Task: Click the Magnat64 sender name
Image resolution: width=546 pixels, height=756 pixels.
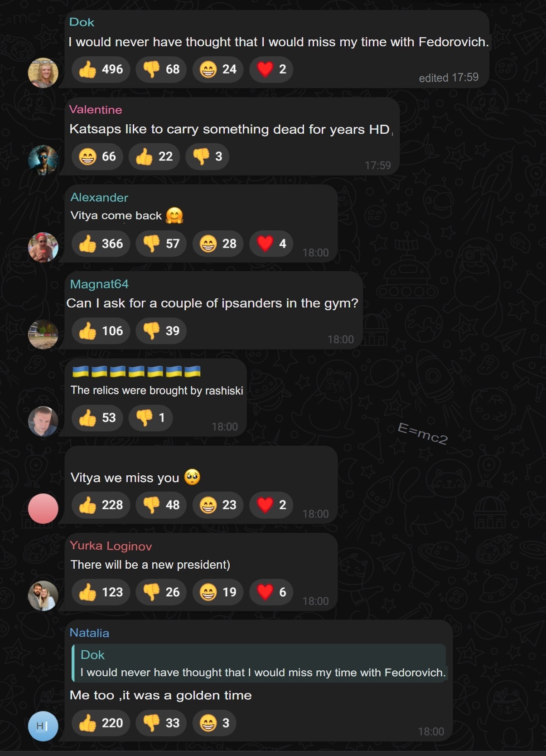Action: click(99, 284)
